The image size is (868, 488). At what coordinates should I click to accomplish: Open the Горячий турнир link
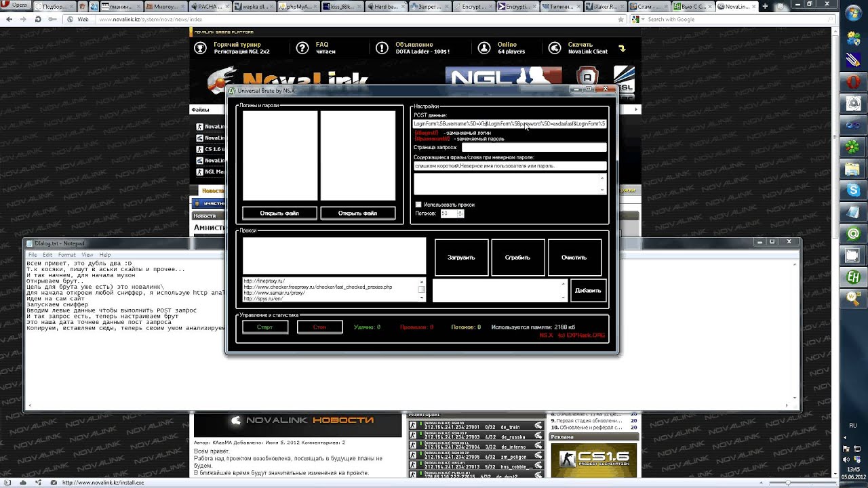click(241, 48)
